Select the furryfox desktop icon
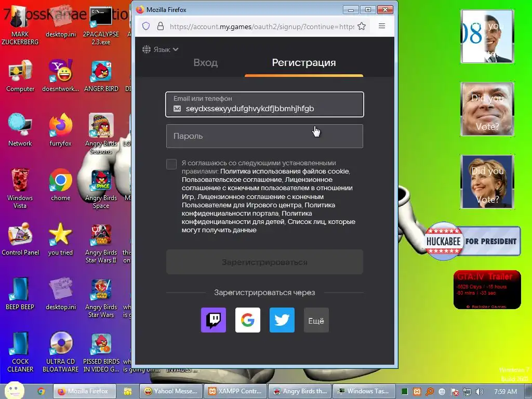532x399 pixels. (x=60, y=130)
